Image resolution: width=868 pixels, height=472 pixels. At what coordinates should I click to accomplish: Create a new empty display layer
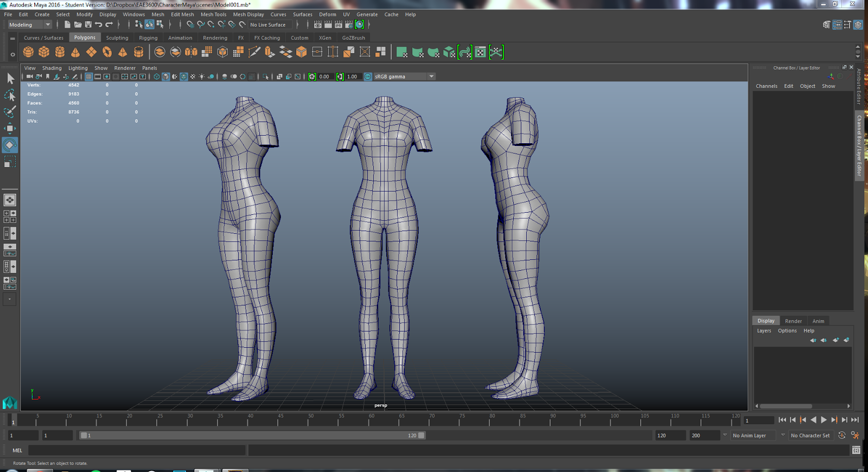835,340
